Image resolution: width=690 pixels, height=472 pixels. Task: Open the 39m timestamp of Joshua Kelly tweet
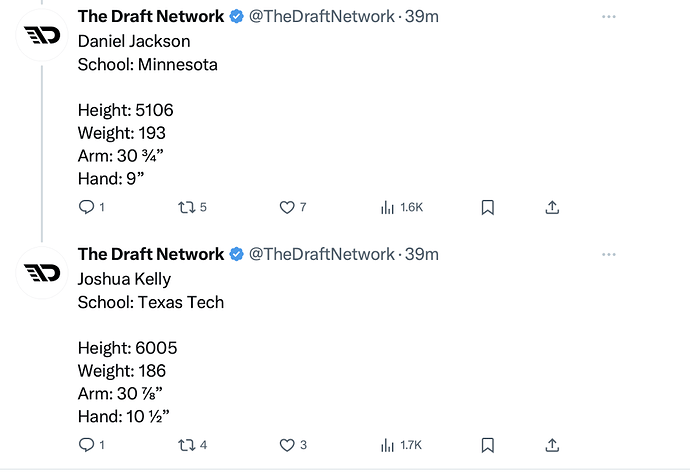(422, 254)
